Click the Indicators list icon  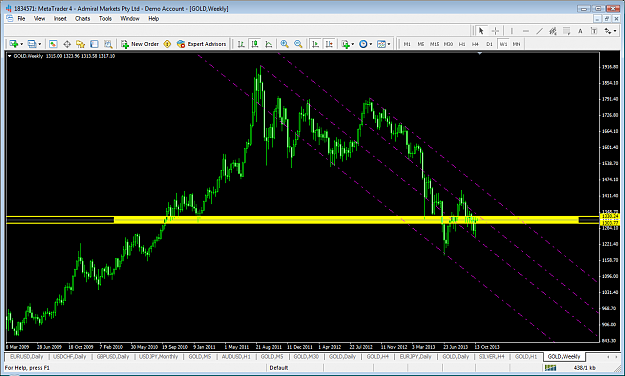pyautogui.click(x=345, y=44)
